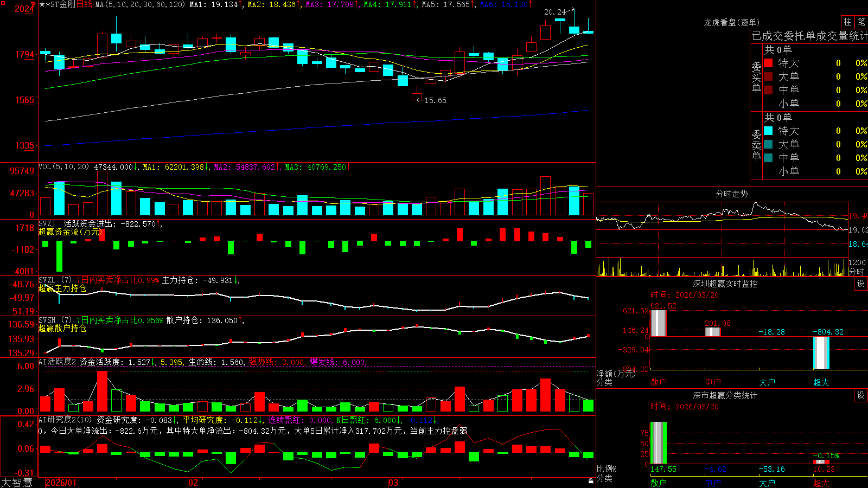868x488 pixels.
Task: Click the VOL(5,10,20) indicator label
Action: tap(63, 167)
